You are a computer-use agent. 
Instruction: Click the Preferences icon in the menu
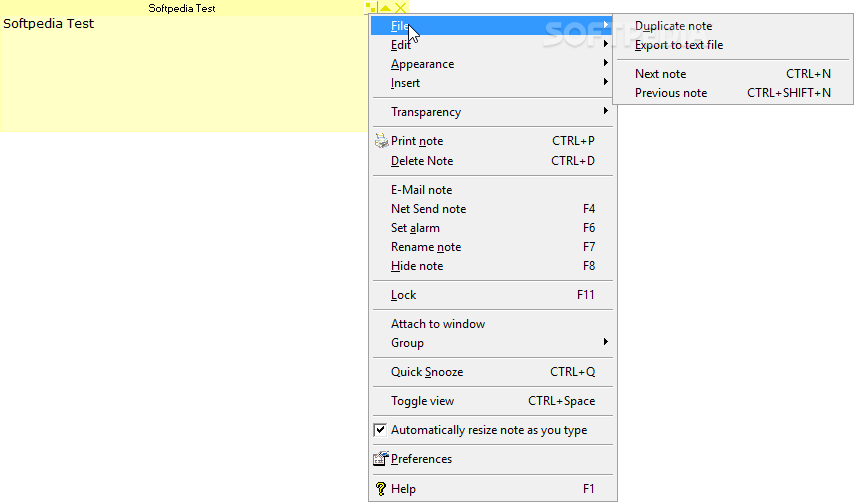[381, 459]
